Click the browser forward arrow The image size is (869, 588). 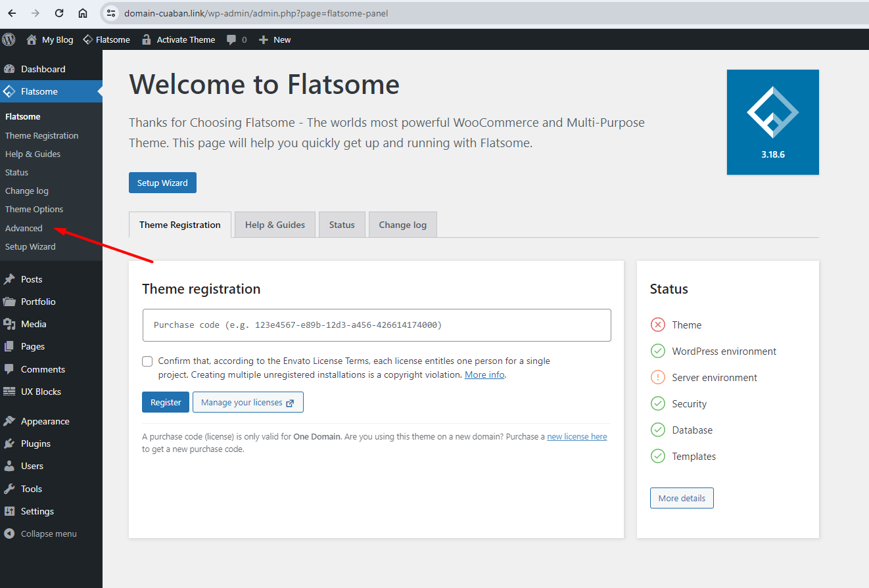35,13
